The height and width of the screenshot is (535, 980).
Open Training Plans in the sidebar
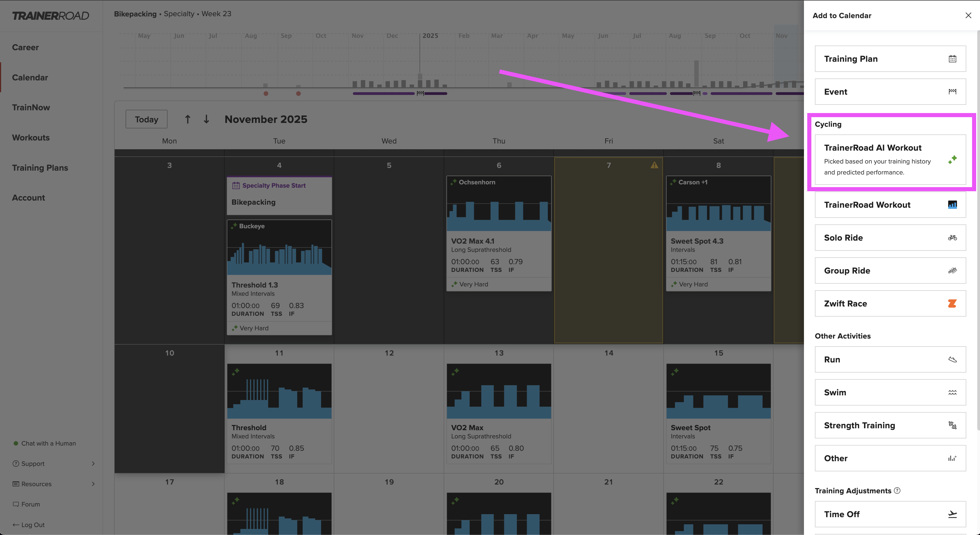point(40,168)
